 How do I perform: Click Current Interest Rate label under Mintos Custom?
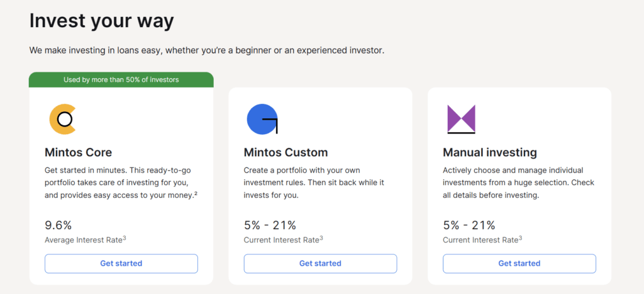coord(283,240)
